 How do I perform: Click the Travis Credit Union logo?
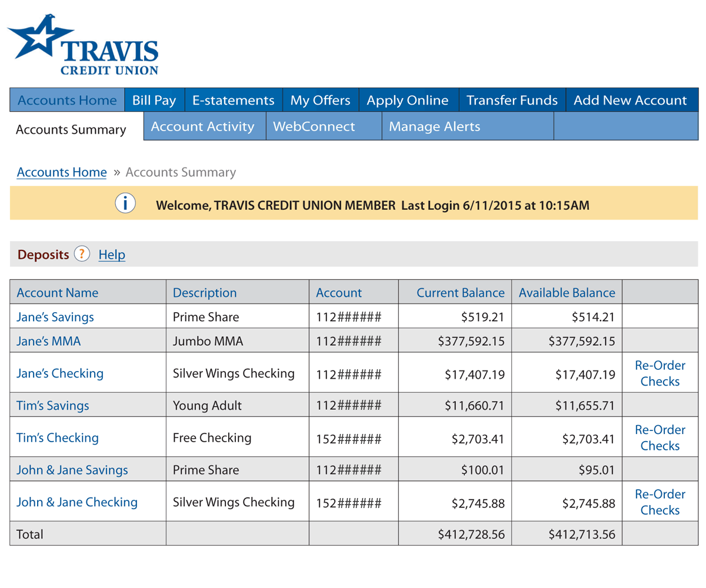pos(82,45)
